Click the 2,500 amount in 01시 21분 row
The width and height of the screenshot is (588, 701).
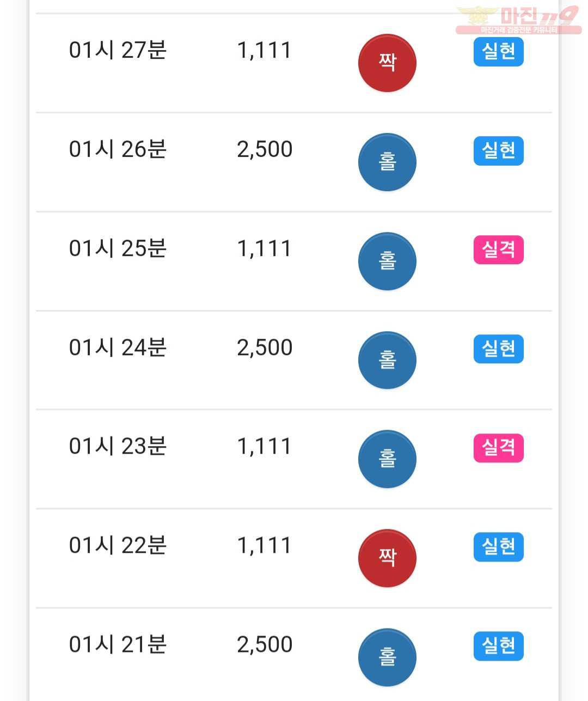tap(265, 644)
